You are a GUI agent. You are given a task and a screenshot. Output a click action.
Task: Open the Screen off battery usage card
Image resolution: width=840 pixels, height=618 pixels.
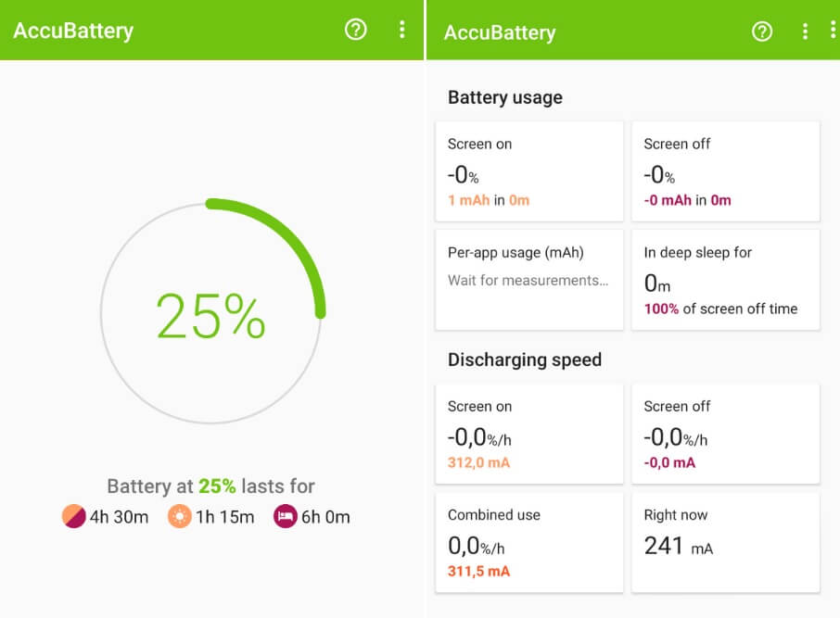725,171
